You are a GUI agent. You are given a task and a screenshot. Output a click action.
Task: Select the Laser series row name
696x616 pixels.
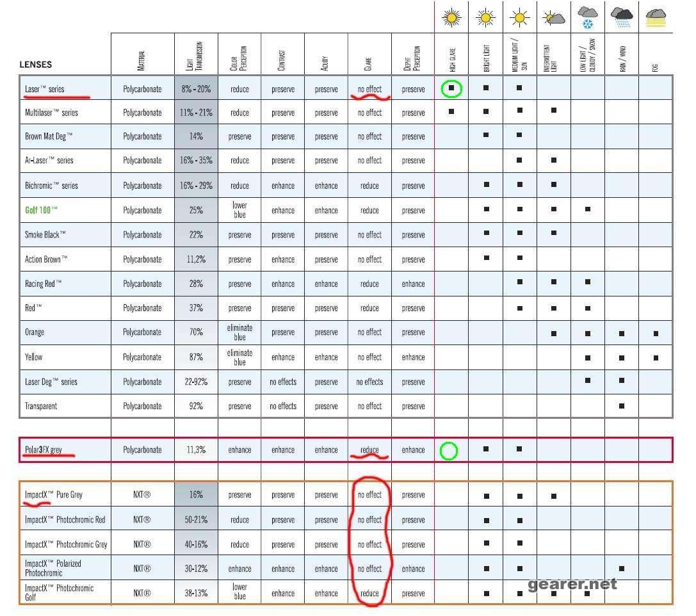point(44,89)
